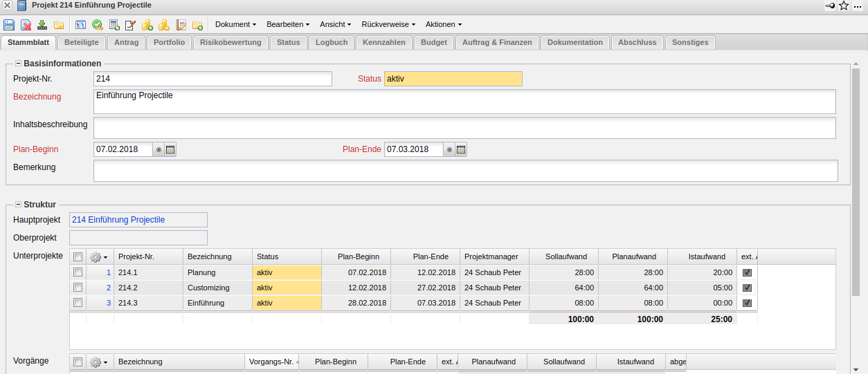The height and width of the screenshot is (374, 868).
Task: Open the Auftrag & Finanzen tab
Action: [497, 42]
